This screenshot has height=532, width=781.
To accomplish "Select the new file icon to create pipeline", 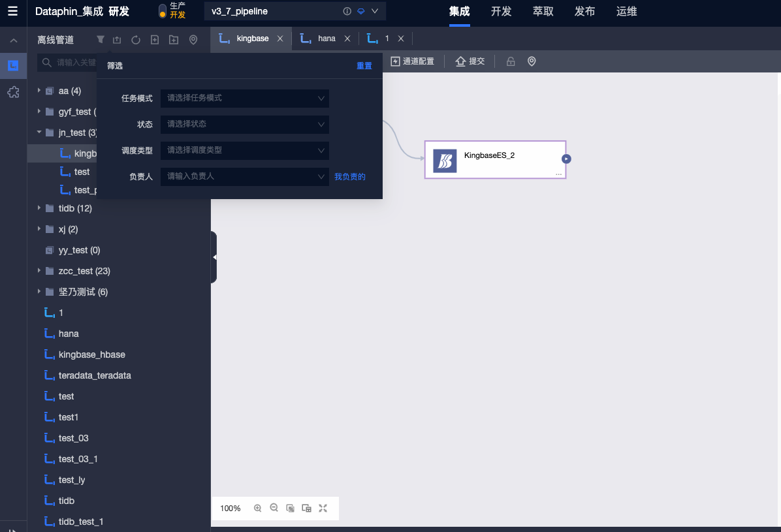I will click(154, 39).
